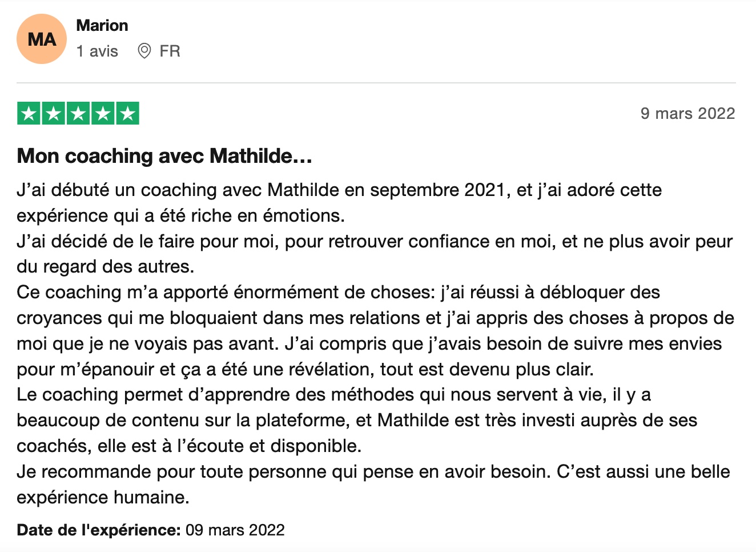The width and height of the screenshot is (756, 552).
Task: Click the experience date 09 mars 2022
Action: coord(235,530)
